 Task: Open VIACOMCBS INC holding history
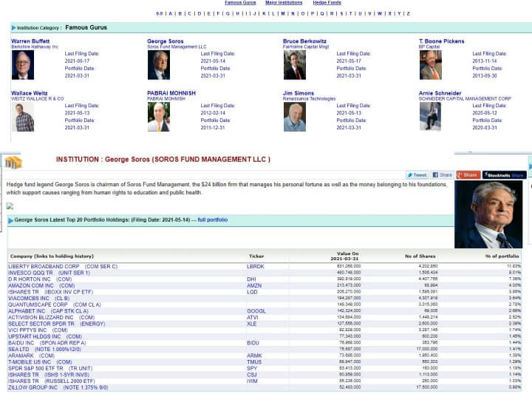pyautogui.click(x=39, y=299)
